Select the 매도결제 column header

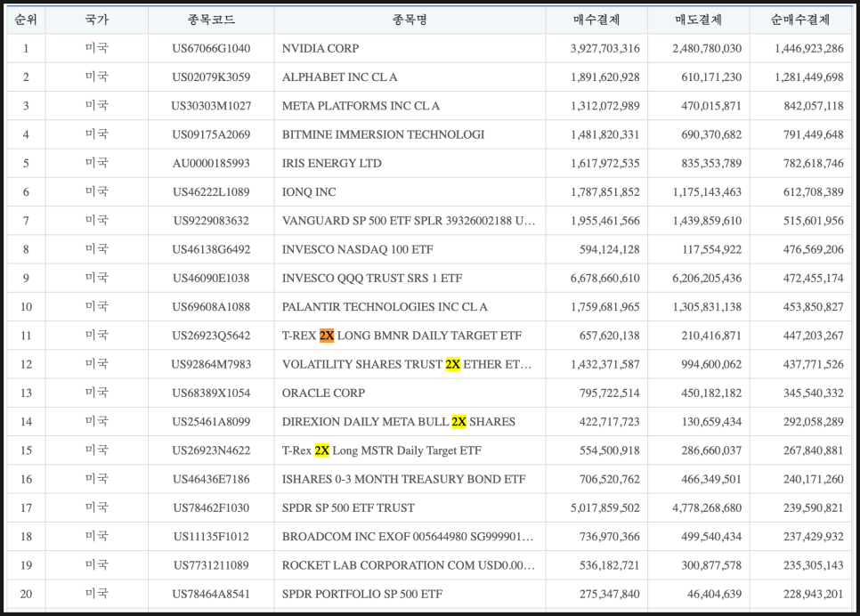[698, 20]
